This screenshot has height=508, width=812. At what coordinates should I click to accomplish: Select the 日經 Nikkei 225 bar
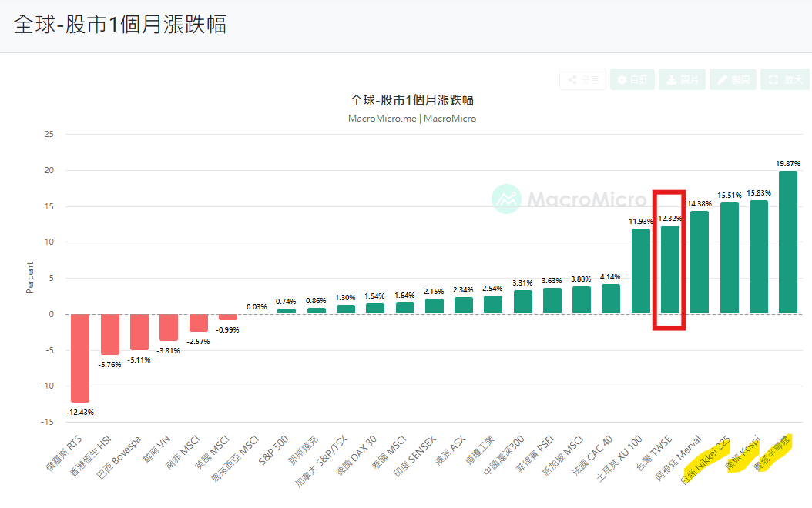tap(729, 258)
